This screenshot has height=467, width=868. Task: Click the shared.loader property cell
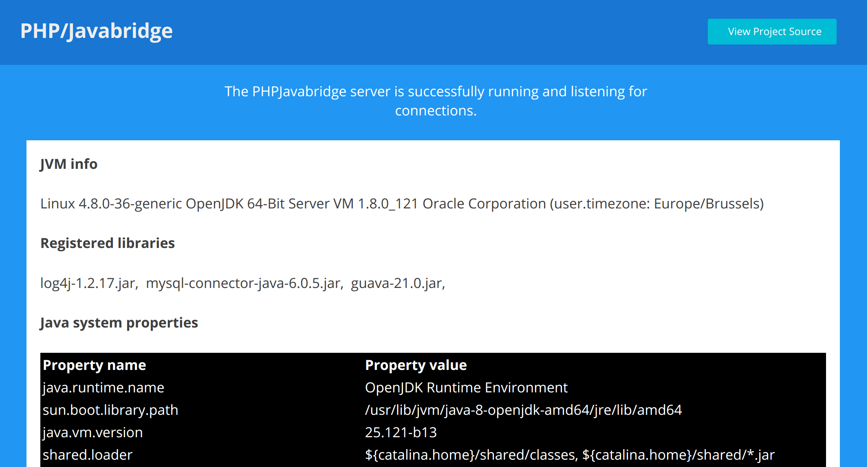tap(88, 455)
